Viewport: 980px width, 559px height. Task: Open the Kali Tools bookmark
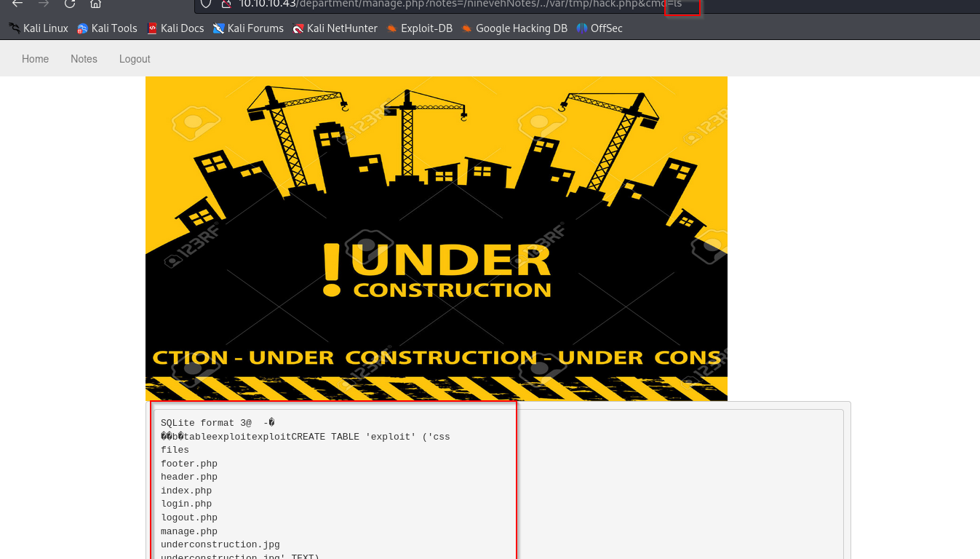[107, 28]
